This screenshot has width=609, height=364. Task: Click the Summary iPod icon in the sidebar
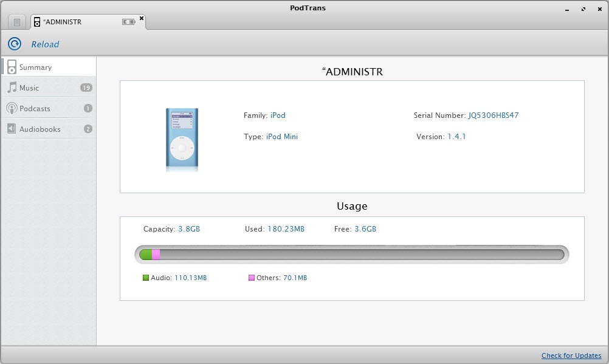pyautogui.click(x=12, y=67)
